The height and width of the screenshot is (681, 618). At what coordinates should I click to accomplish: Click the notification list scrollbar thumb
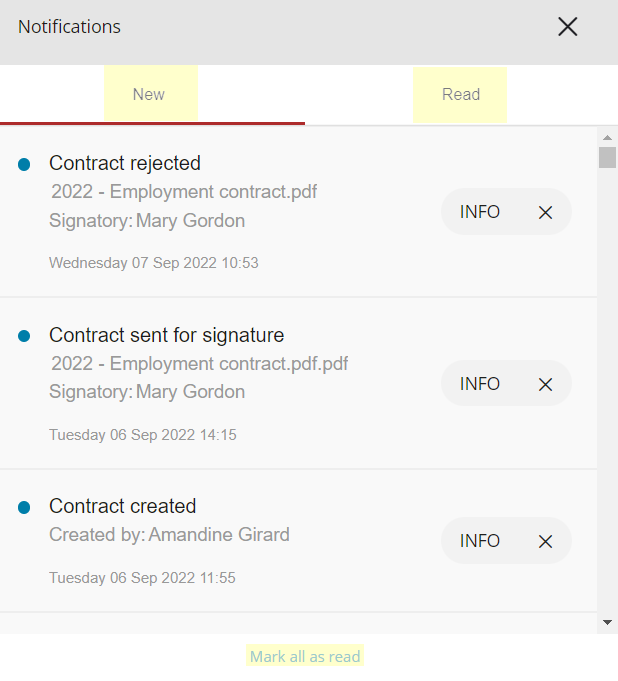[607, 158]
